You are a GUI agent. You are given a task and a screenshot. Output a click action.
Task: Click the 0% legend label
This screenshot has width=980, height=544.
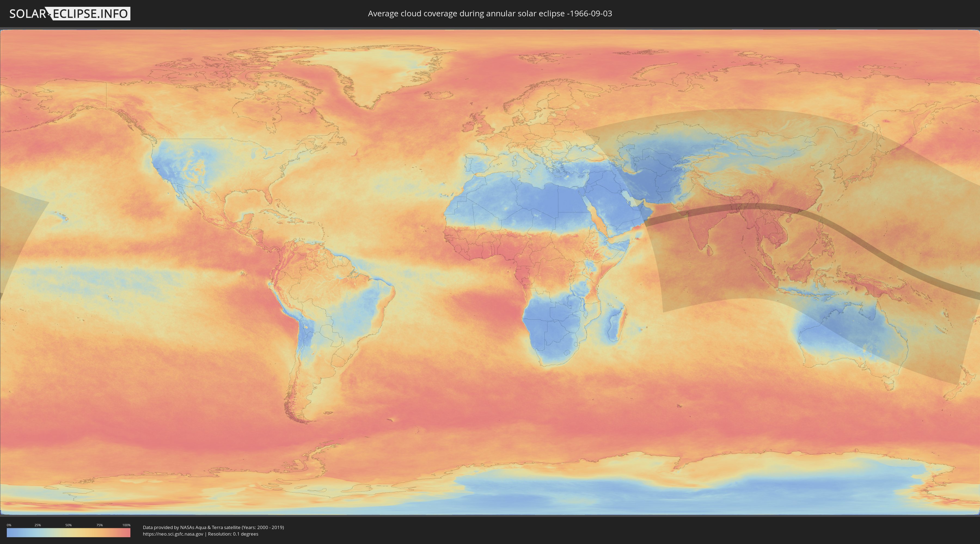point(9,525)
